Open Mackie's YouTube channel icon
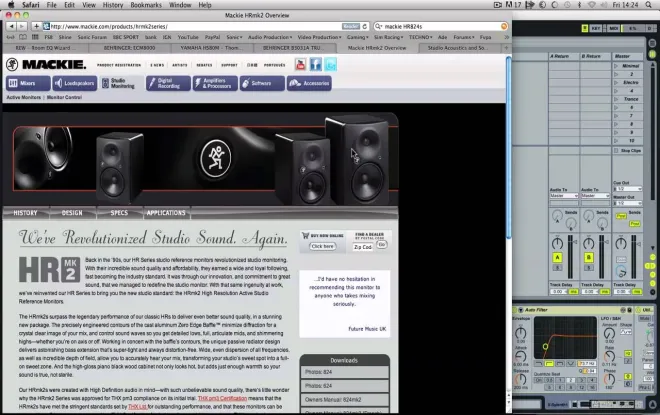Viewport: 660px width, 415px height. pos(301,64)
